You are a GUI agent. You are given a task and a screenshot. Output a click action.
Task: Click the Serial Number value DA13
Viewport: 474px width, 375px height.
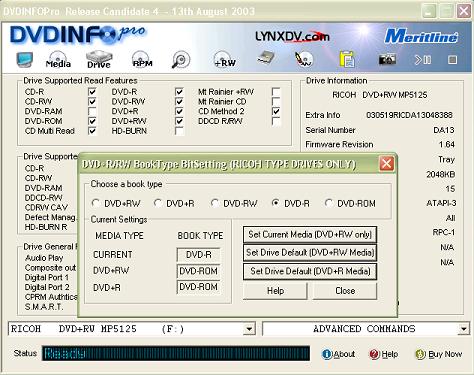(444, 130)
